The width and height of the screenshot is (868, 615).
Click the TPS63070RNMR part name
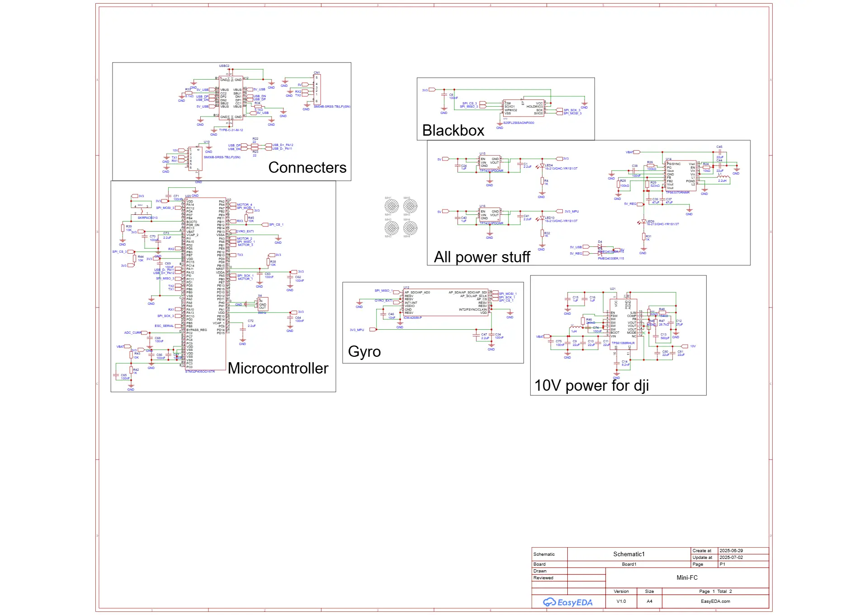(678, 193)
